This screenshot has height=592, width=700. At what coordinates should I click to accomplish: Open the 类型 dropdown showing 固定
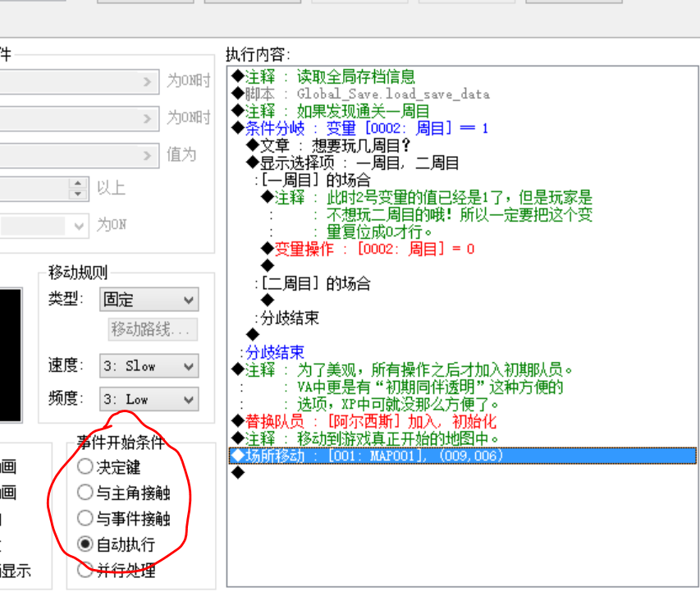[x=149, y=300]
